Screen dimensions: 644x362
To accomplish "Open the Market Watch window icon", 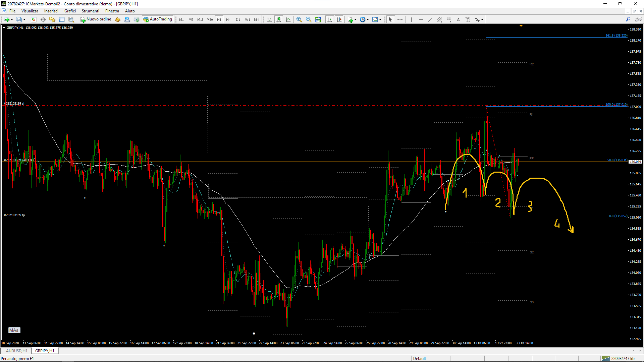I will pyautogui.click(x=34, y=19).
